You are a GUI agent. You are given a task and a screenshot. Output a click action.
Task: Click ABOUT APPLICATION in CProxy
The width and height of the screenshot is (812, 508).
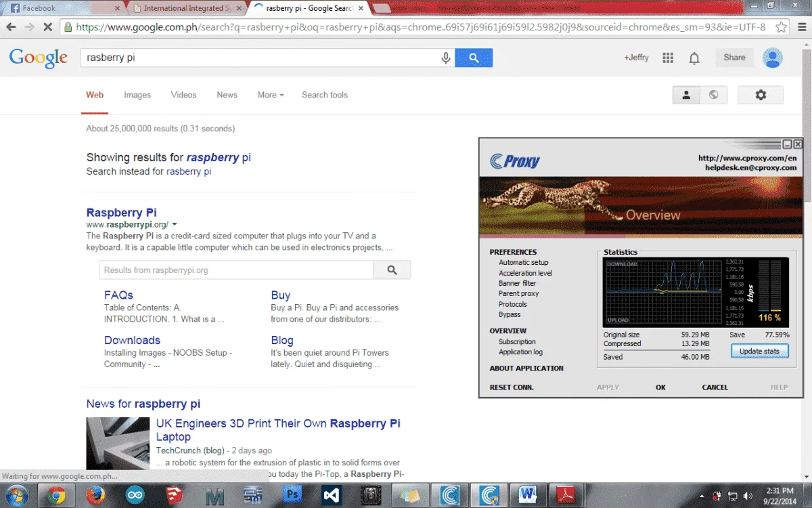click(526, 368)
